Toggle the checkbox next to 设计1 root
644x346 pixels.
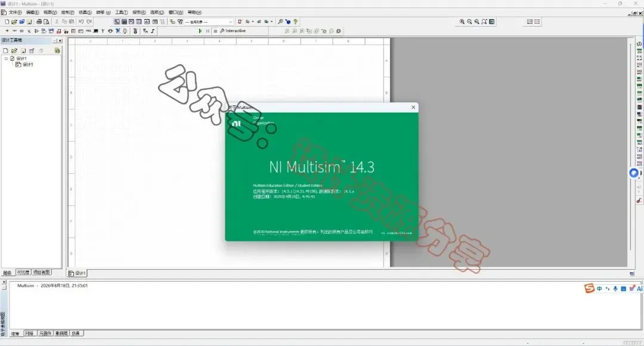tap(13, 58)
